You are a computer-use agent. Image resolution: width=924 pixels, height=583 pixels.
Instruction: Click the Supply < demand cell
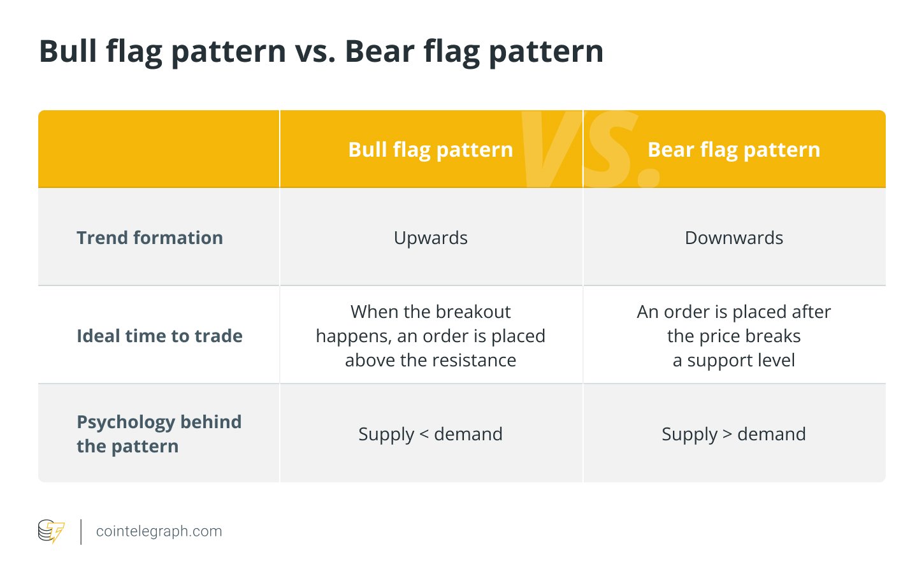coord(430,434)
